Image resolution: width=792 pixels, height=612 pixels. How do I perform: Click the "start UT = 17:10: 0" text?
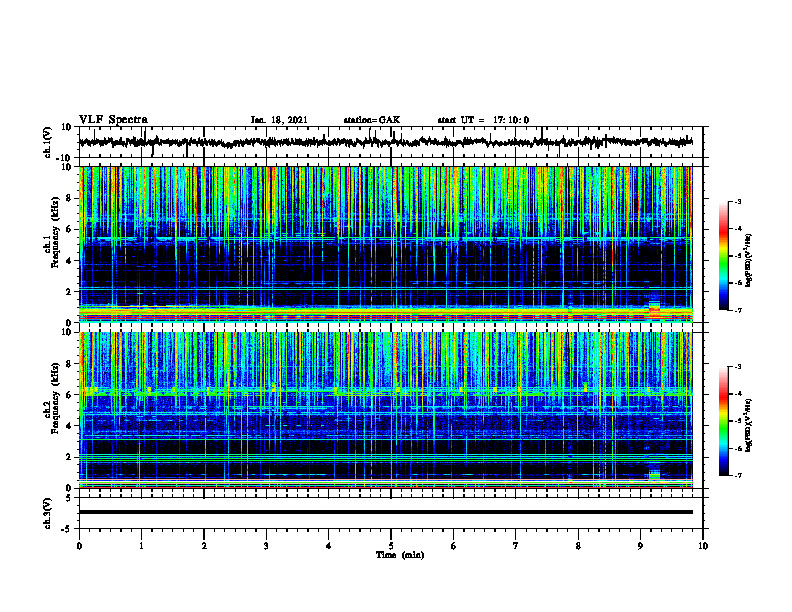[483, 120]
